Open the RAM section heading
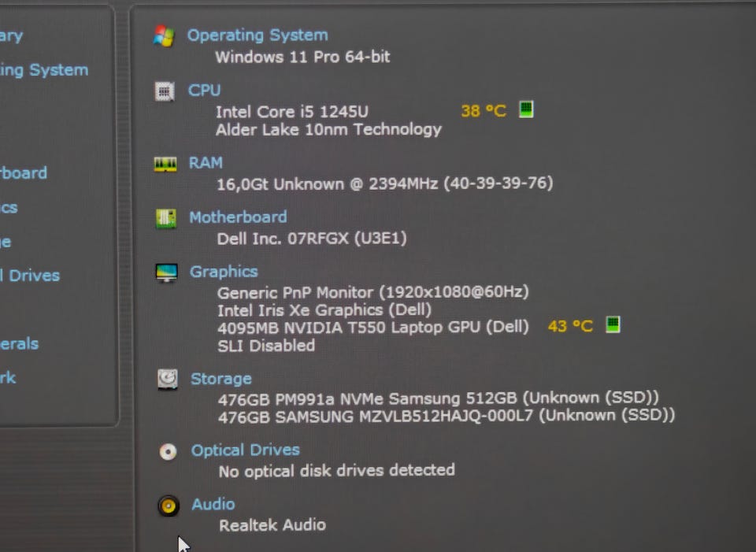 [x=206, y=163]
